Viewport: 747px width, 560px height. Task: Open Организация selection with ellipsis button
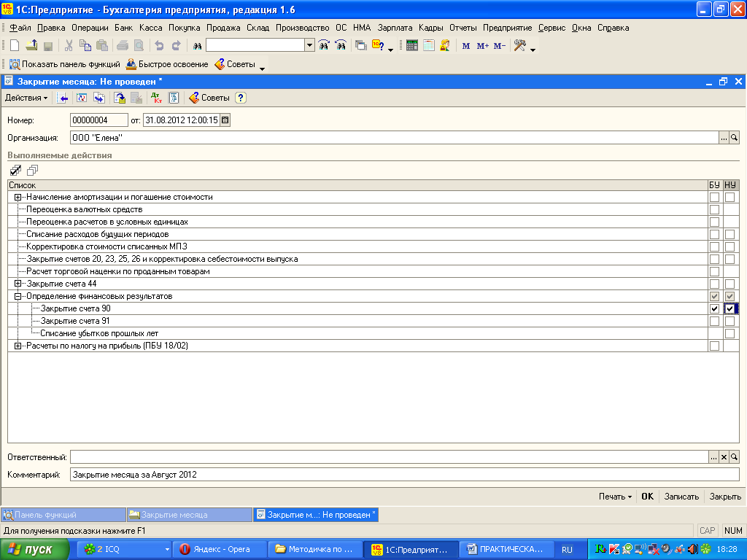click(x=724, y=138)
